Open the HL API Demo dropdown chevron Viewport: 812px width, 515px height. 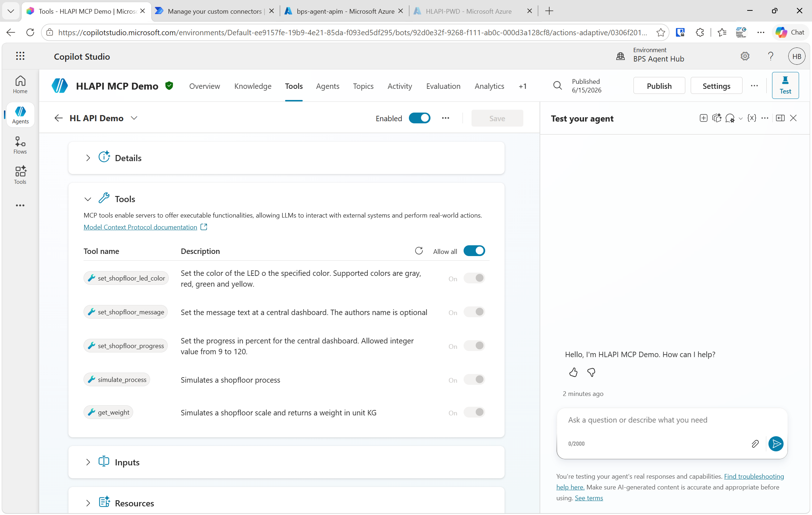[134, 118]
